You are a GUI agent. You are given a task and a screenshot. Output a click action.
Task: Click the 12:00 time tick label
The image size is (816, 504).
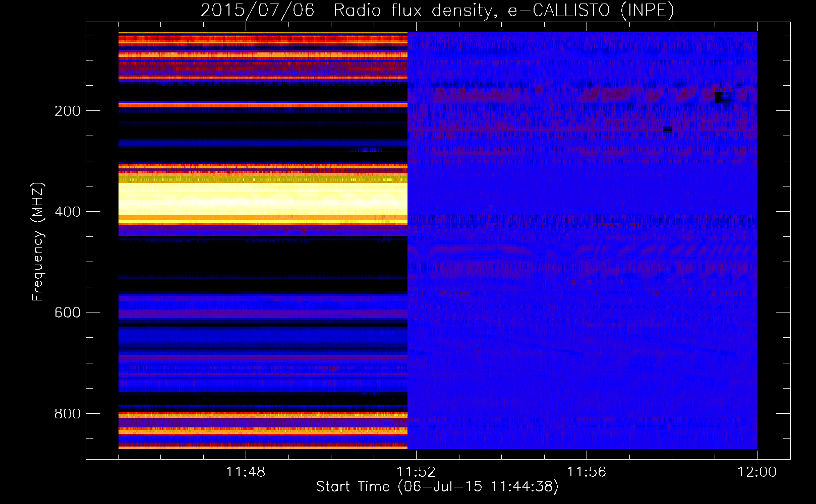point(757,472)
